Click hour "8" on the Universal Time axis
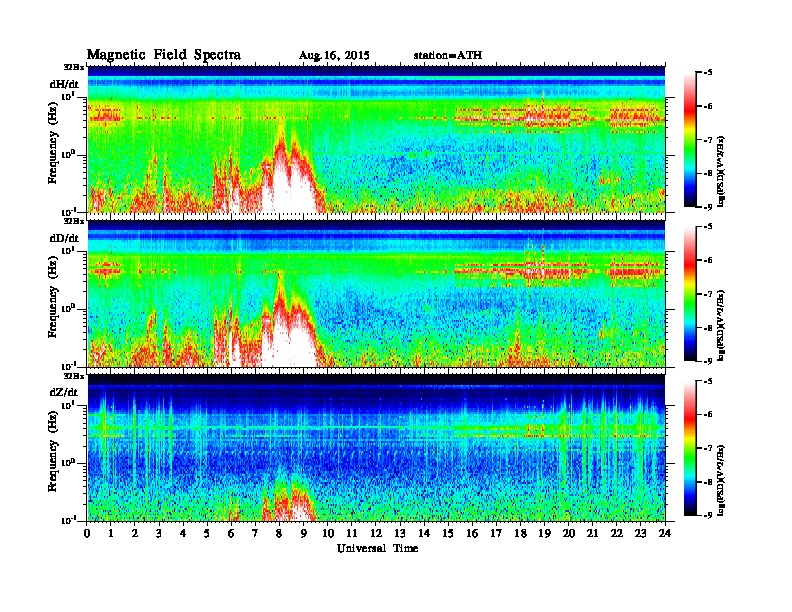 pyautogui.click(x=279, y=534)
